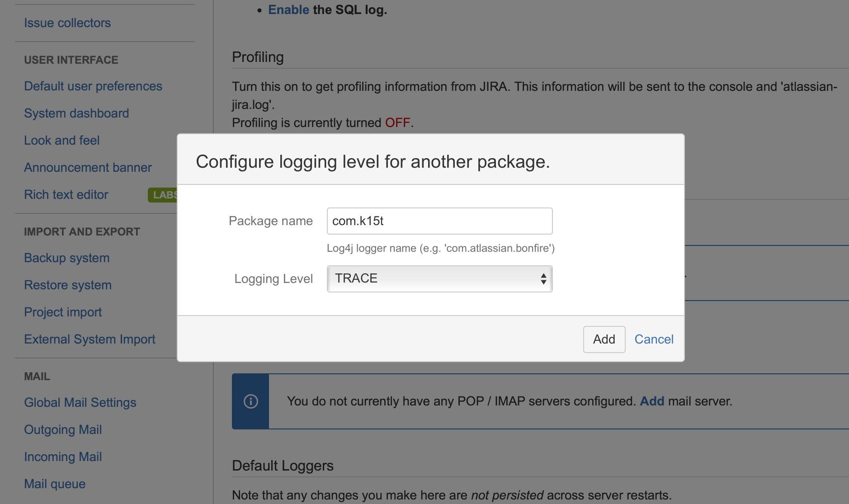
Task: Click the Enable SQL log link
Action: click(288, 9)
